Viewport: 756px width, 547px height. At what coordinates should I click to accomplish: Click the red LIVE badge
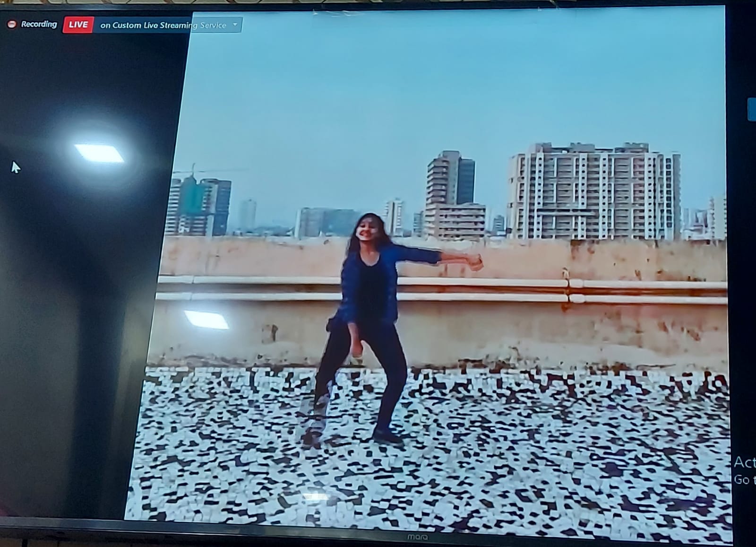pyautogui.click(x=78, y=25)
